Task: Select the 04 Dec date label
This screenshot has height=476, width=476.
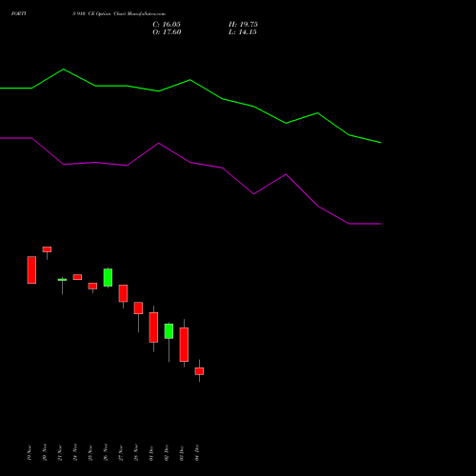Action: 197,453
